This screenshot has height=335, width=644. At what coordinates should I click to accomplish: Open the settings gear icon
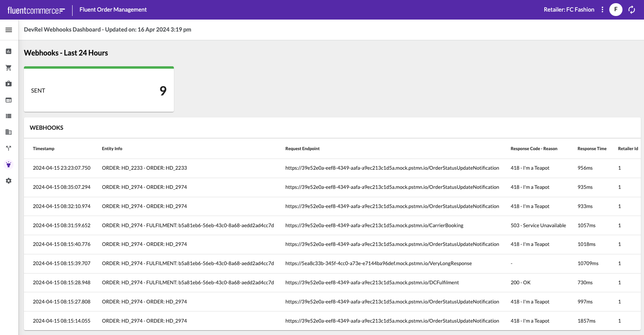coord(9,181)
